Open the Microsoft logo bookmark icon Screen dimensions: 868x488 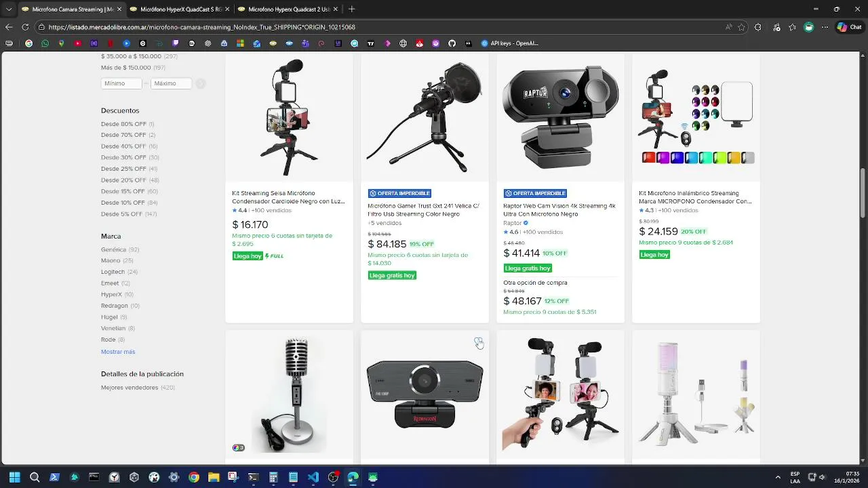click(x=240, y=43)
